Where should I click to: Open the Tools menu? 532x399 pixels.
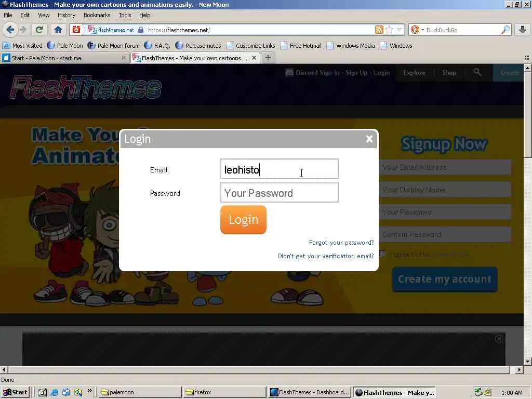click(125, 15)
